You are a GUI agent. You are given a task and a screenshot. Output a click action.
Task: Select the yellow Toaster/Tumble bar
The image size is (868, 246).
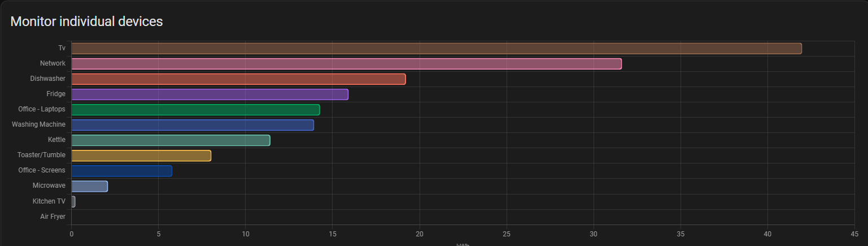[x=141, y=156]
